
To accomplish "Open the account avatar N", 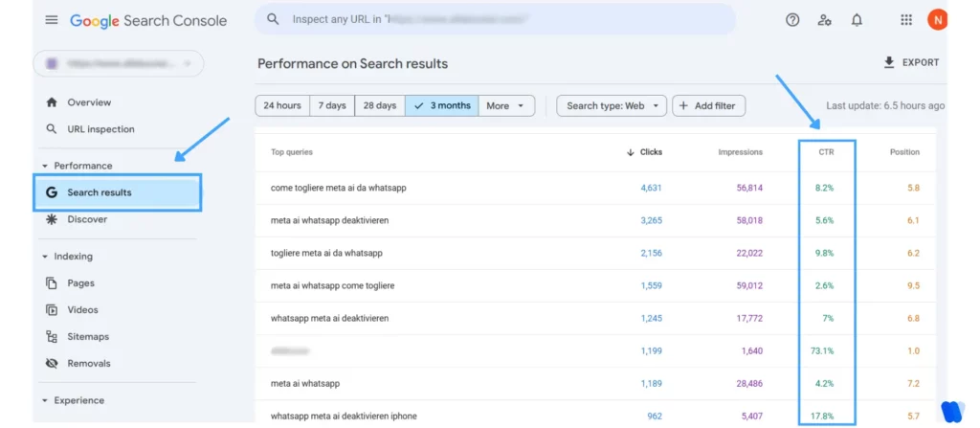I will click(x=937, y=20).
